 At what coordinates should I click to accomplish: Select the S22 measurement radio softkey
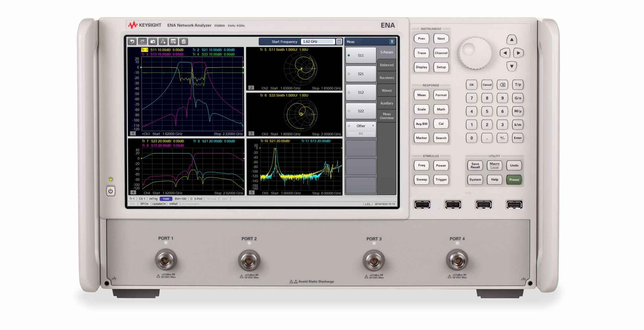click(x=361, y=111)
